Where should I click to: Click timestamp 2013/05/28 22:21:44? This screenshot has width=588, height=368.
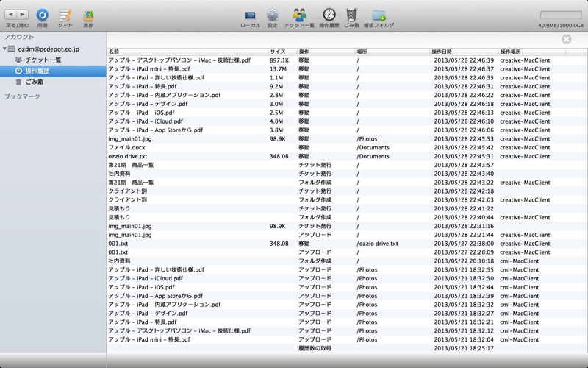(x=464, y=235)
